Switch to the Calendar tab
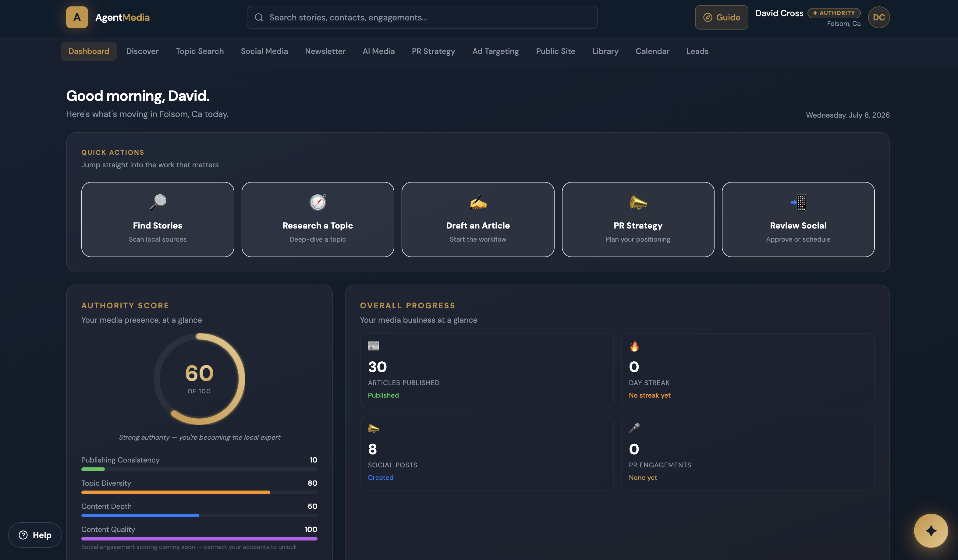 (x=652, y=51)
